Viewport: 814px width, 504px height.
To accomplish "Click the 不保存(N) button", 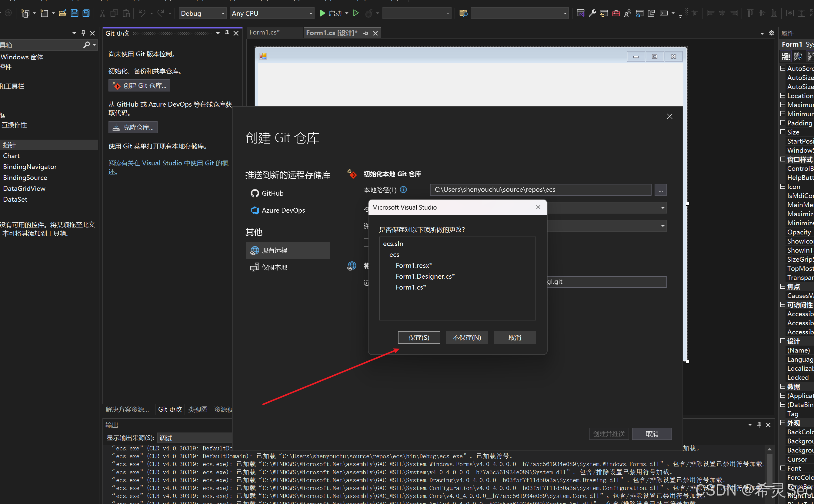I will [466, 337].
